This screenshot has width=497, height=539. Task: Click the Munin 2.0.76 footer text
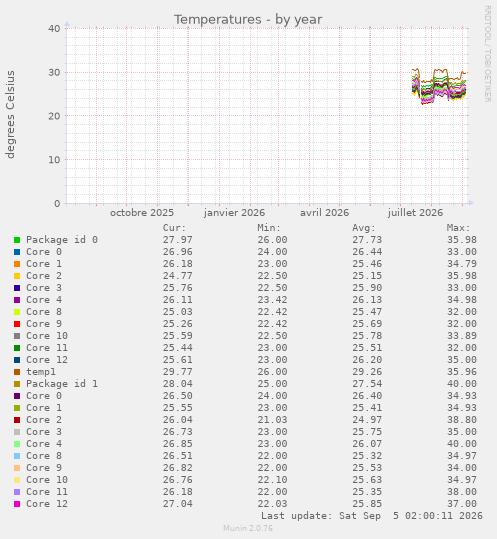pos(248,528)
